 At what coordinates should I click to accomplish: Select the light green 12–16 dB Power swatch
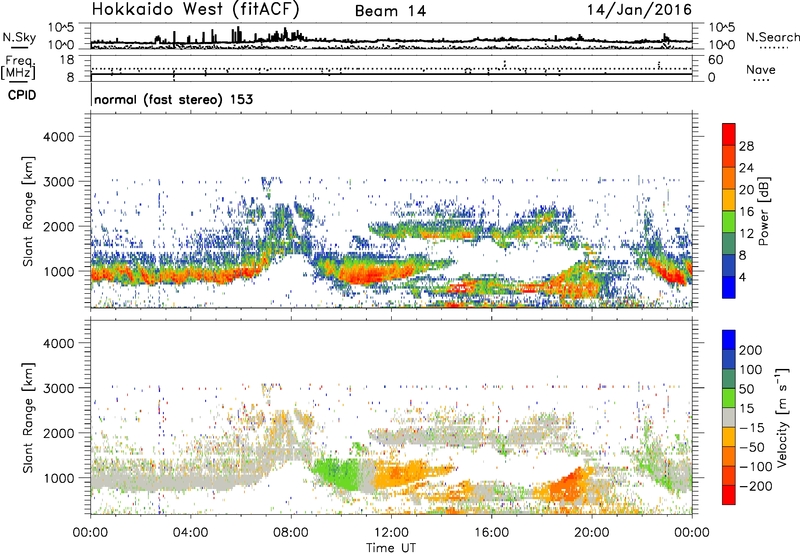[x=729, y=221]
